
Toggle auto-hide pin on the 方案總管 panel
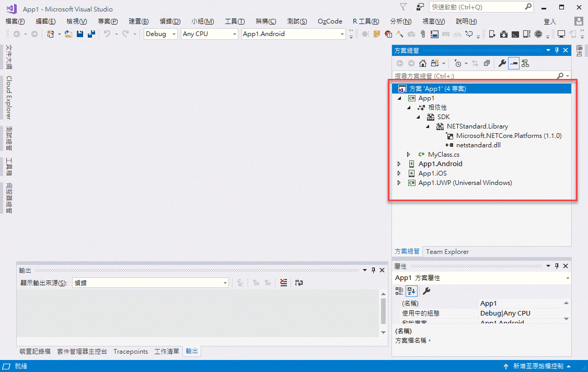click(x=557, y=50)
